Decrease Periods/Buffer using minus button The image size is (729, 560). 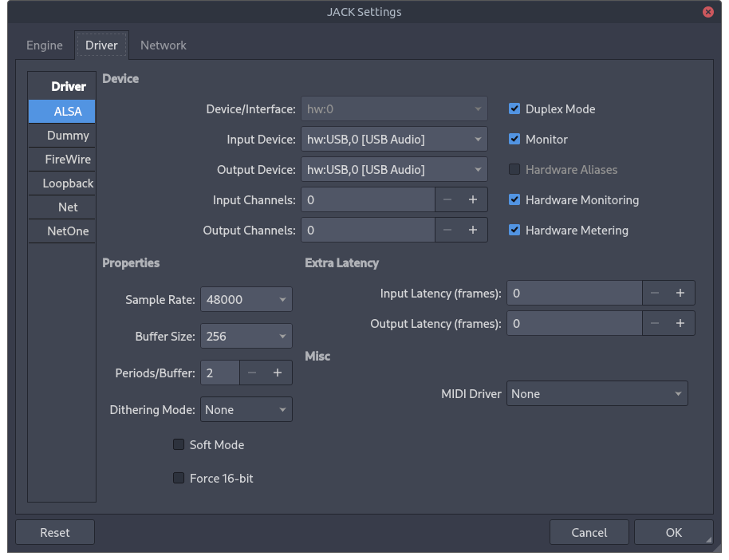point(252,373)
